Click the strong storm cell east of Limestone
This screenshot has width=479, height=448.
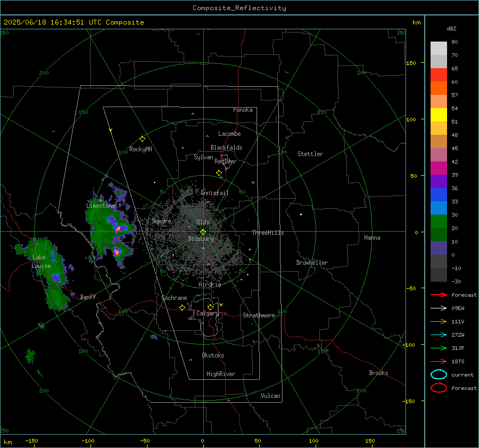118,228
